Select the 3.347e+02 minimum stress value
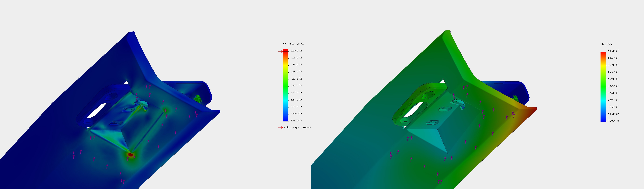 297,121
